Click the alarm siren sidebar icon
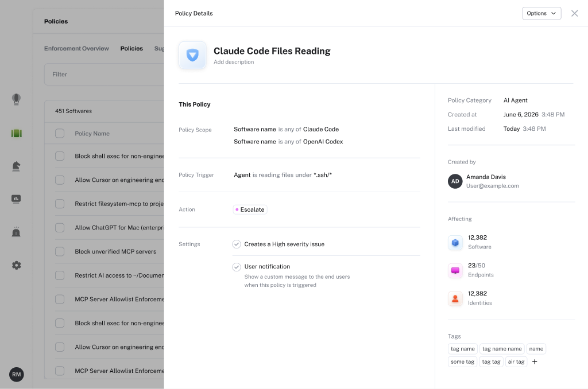This screenshot has height=389, width=588. pyautogui.click(x=16, y=232)
